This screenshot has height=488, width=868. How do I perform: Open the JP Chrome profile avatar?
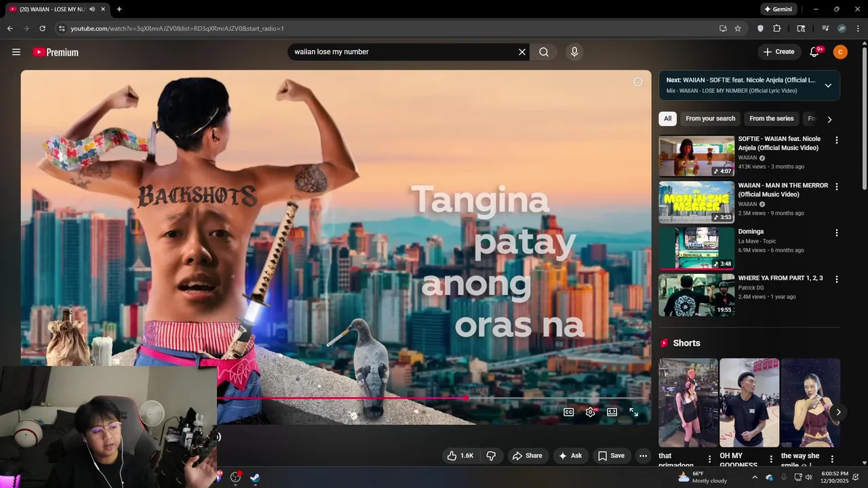click(842, 28)
